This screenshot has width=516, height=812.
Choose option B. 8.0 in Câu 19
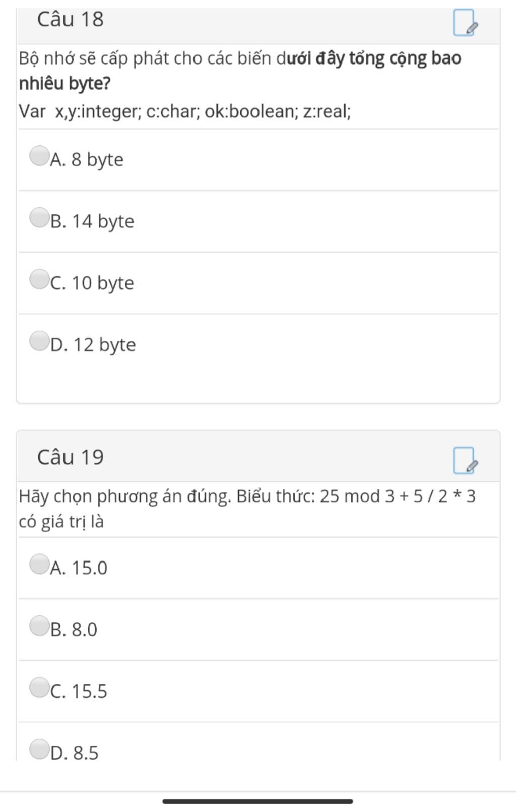point(39,626)
